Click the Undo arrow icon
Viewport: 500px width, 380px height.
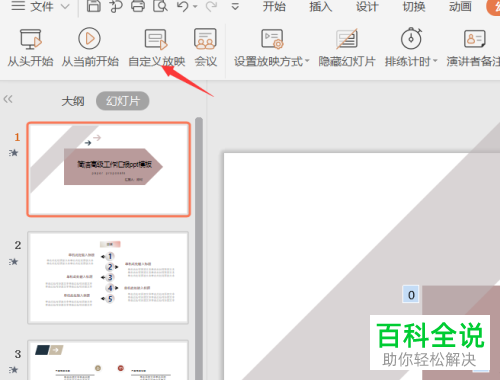(183, 6)
